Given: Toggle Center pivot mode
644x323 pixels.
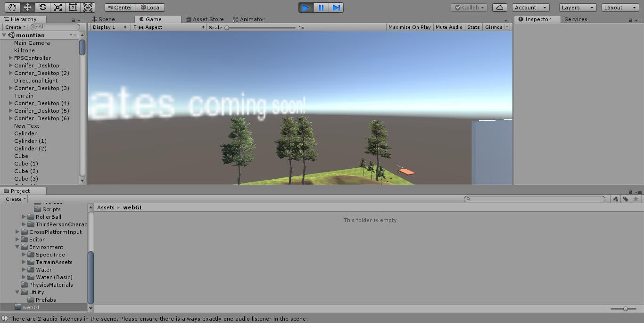Looking at the screenshot, I should 120,8.
